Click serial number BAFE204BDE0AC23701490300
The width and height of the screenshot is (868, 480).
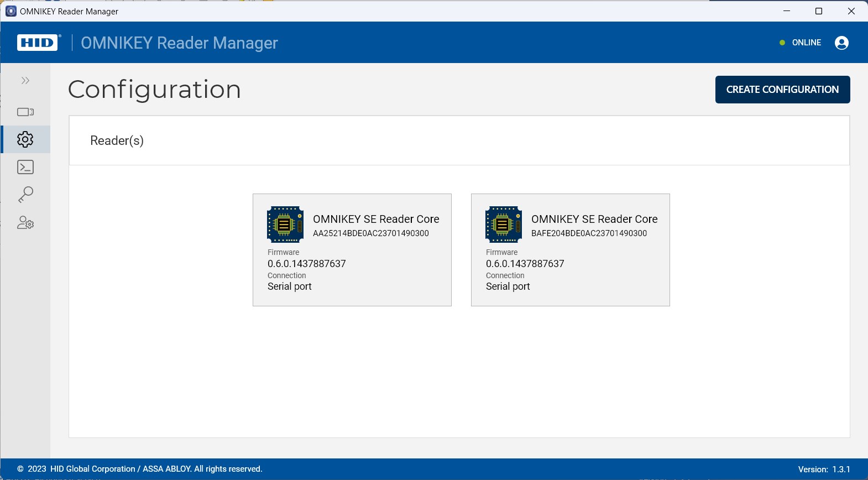pyautogui.click(x=589, y=233)
